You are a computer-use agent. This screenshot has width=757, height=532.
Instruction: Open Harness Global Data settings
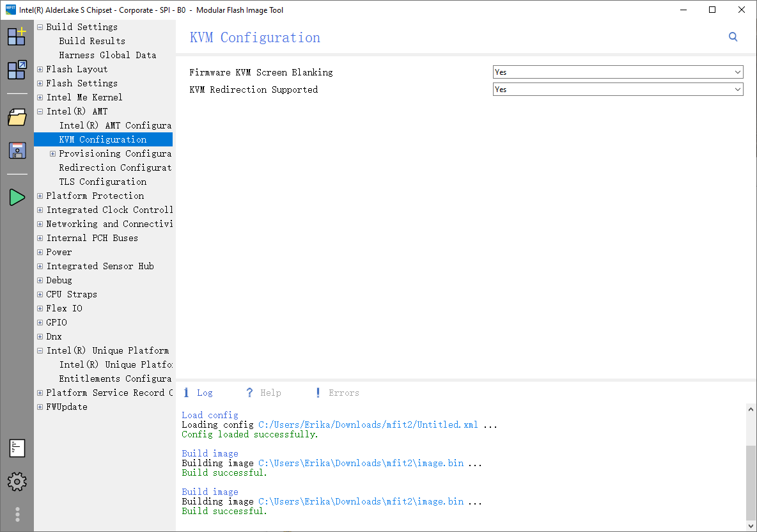(x=107, y=55)
